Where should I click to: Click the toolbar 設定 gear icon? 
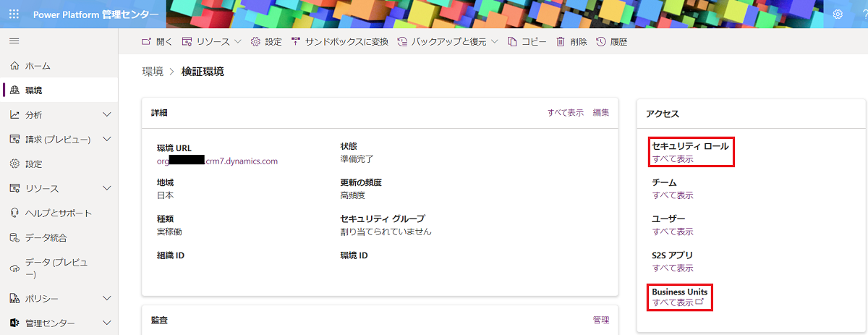coord(255,42)
